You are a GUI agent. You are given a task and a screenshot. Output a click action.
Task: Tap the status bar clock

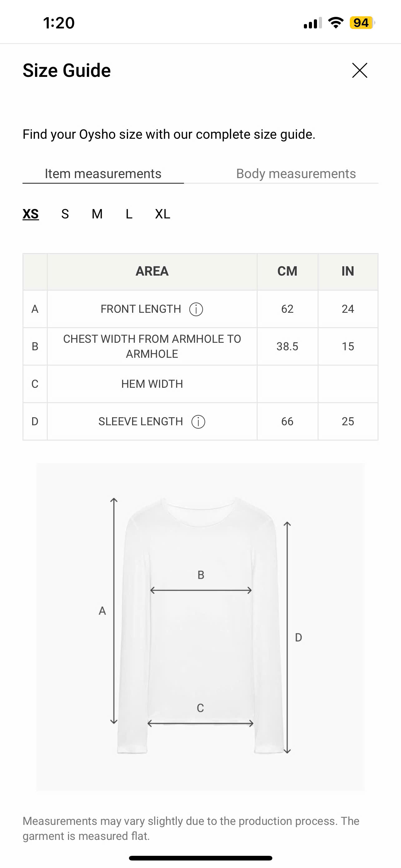tap(59, 23)
